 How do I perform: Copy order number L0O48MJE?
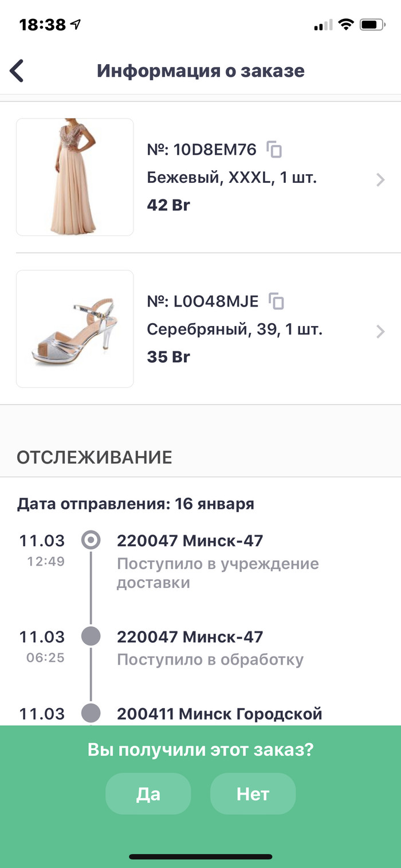click(x=277, y=301)
